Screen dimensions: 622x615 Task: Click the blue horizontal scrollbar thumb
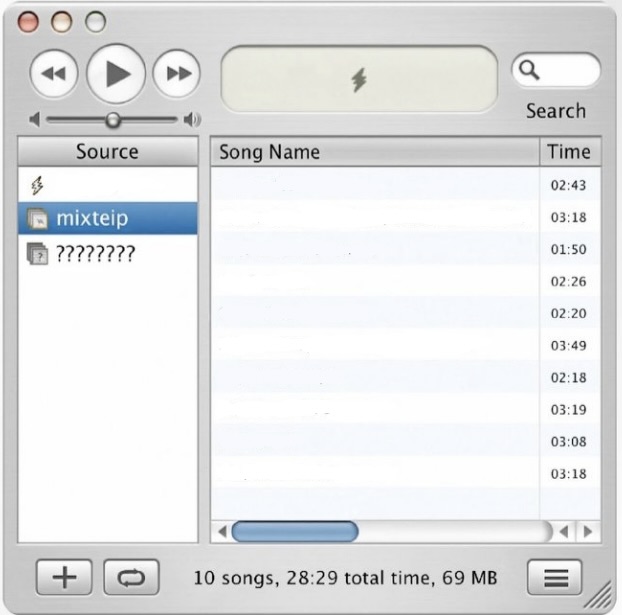coord(295,531)
